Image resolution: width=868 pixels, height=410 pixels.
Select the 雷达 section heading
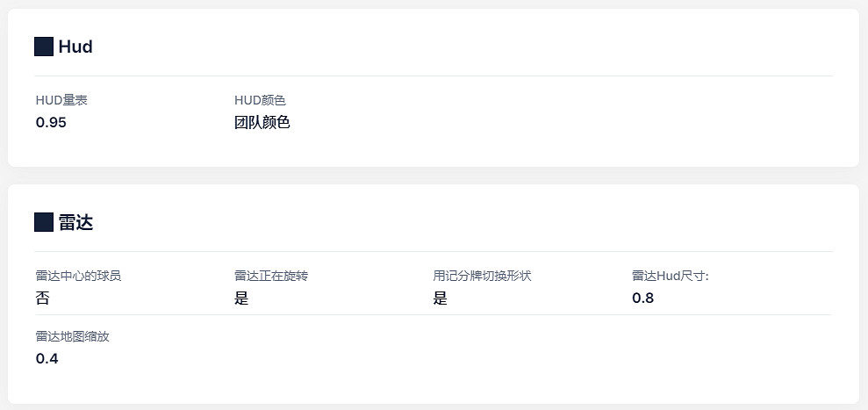(x=75, y=223)
